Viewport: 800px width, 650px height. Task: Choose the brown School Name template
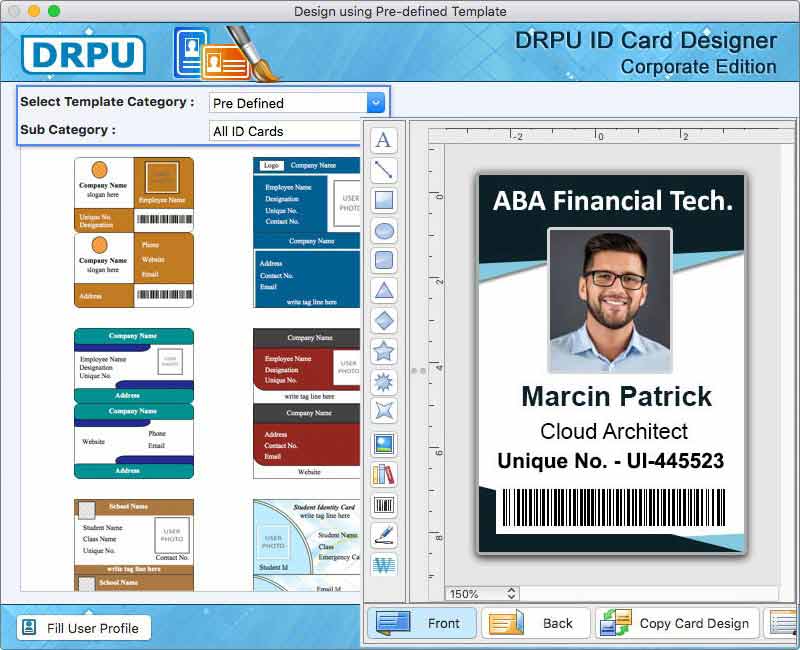point(134,545)
